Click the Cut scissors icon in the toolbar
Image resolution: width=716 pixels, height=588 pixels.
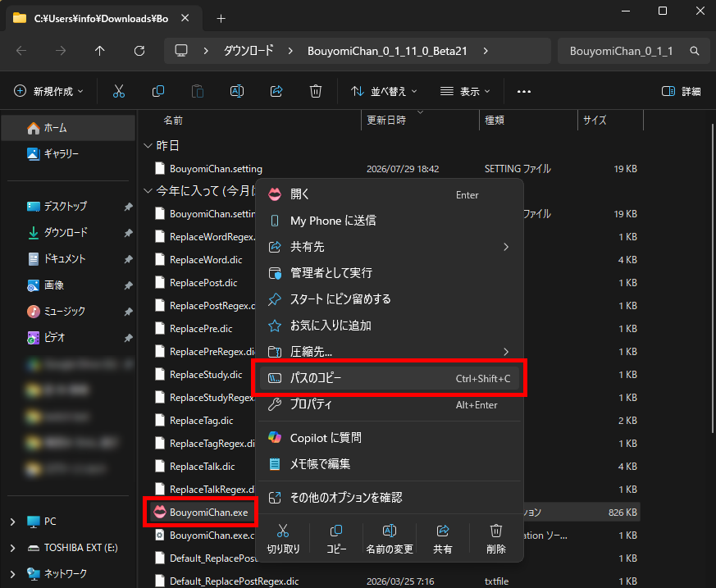point(119,91)
